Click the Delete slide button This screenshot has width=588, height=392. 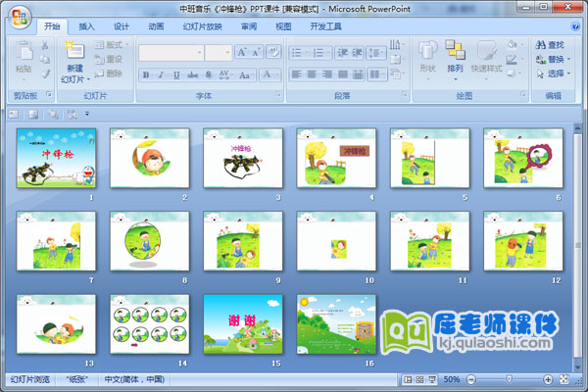[109, 73]
